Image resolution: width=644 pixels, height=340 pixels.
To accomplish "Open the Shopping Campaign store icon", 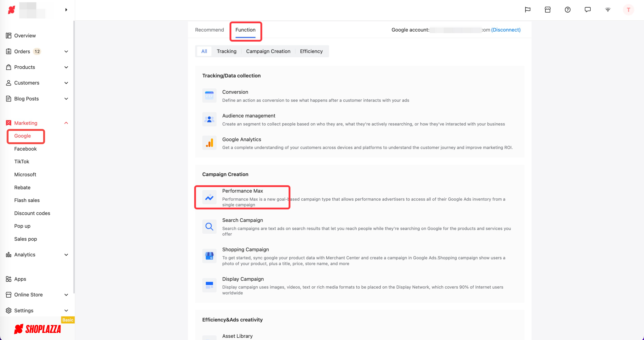I will pos(209,256).
